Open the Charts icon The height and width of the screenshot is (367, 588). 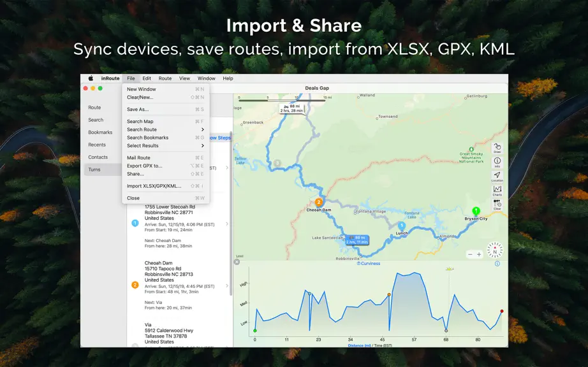coord(497,191)
